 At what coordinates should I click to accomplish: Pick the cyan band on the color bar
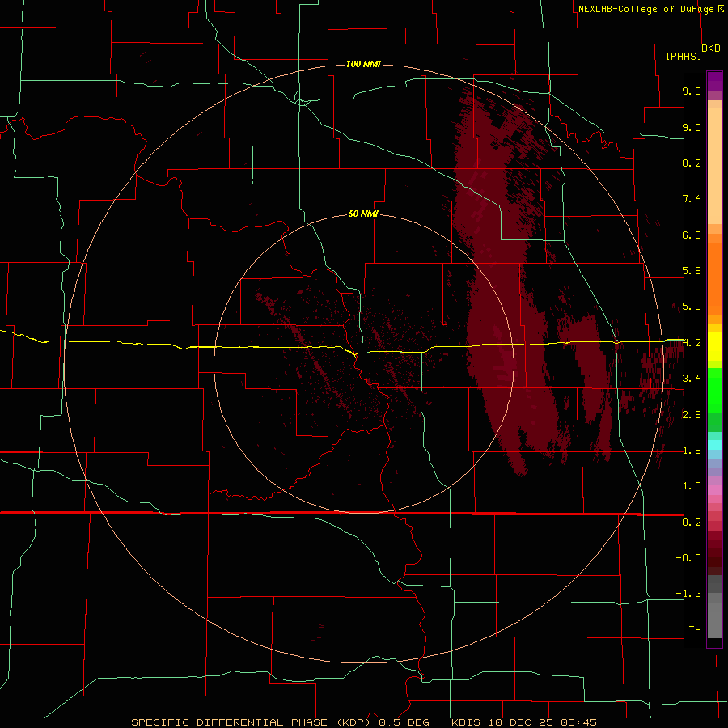[x=714, y=445]
